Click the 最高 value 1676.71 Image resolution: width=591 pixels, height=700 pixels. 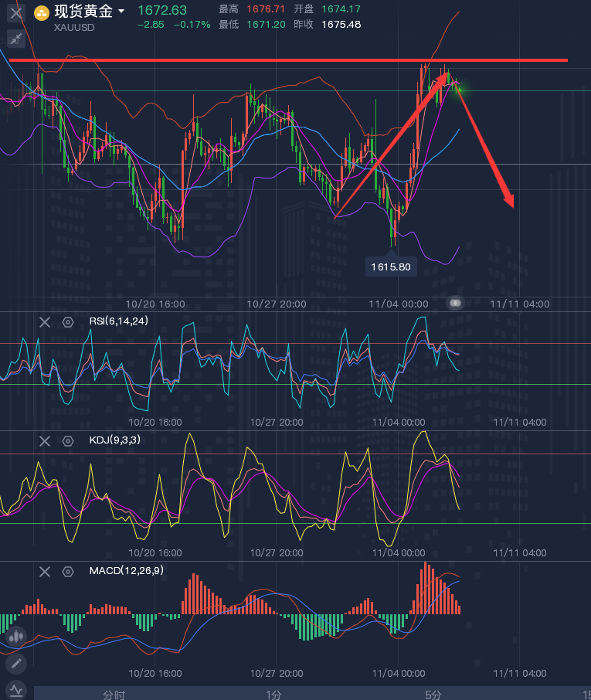266,9
